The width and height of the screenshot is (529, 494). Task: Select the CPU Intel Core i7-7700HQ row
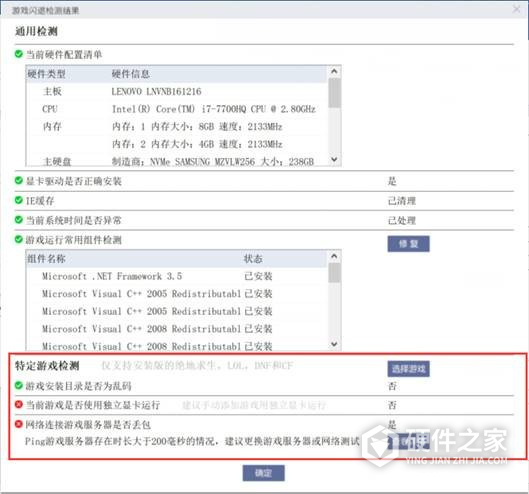point(176,109)
